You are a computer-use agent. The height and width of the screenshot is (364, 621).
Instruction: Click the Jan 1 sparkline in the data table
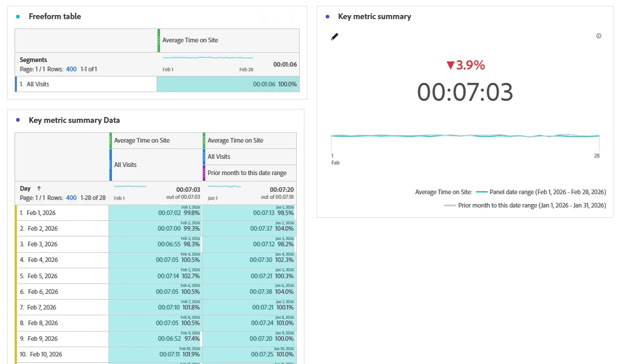point(224,186)
